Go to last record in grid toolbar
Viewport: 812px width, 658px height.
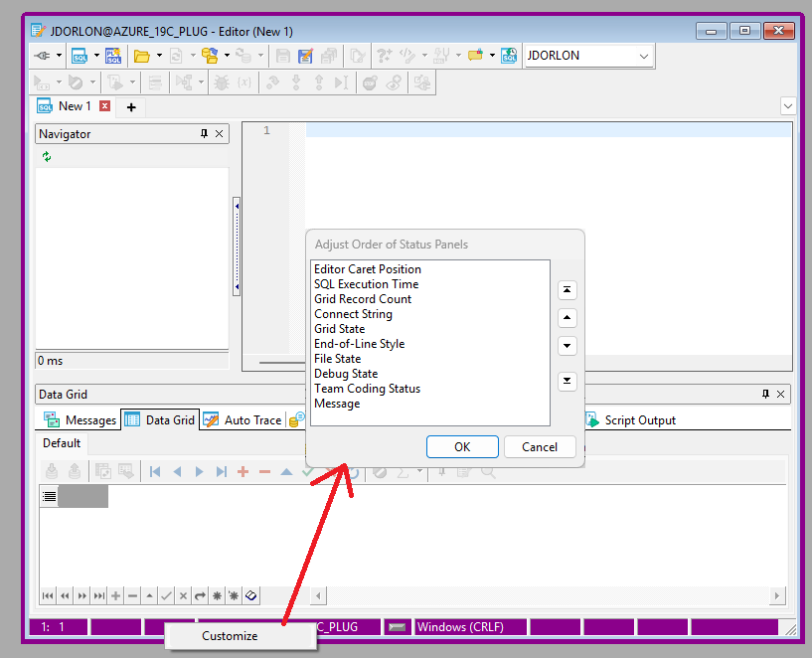point(221,471)
